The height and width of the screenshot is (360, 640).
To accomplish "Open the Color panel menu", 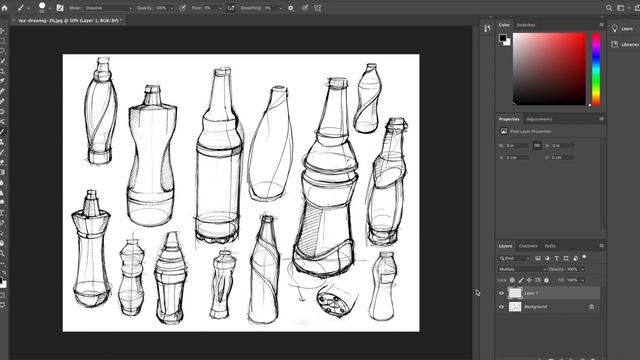I will coord(602,25).
